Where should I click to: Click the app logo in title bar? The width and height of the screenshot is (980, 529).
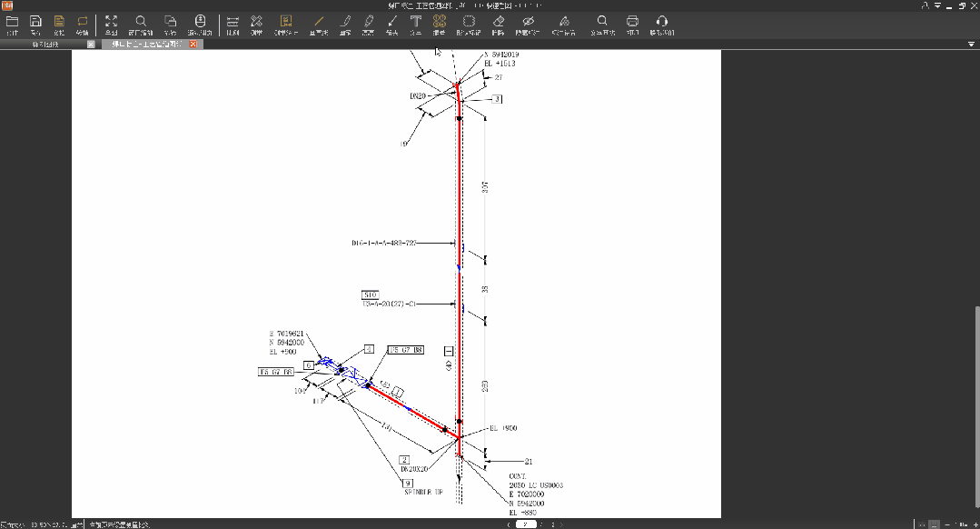(7, 5)
